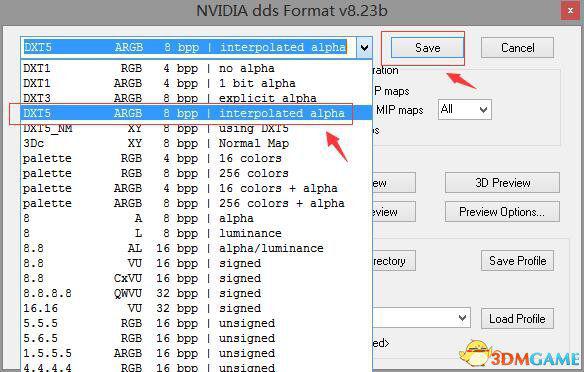Choose palette ARGB 256 colors + alpha
Image resolution: width=584 pixels, height=372 pixels.
(197, 203)
